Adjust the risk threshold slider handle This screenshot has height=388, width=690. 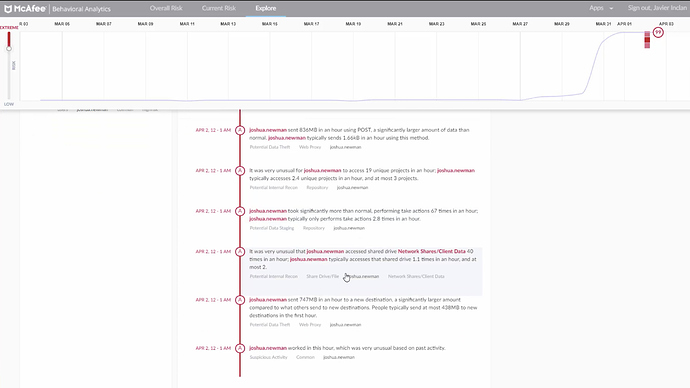(x=9, y=48)
